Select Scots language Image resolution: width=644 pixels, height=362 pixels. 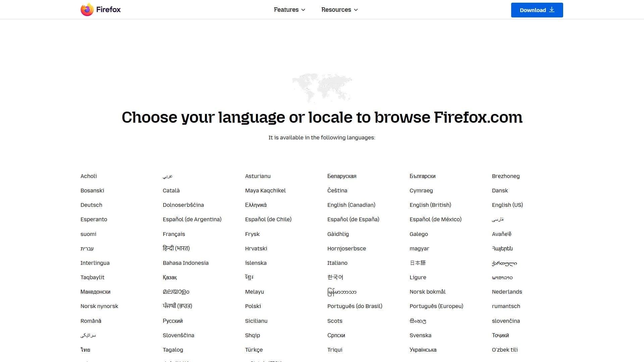pyautogui.click(x=335, y=321)
